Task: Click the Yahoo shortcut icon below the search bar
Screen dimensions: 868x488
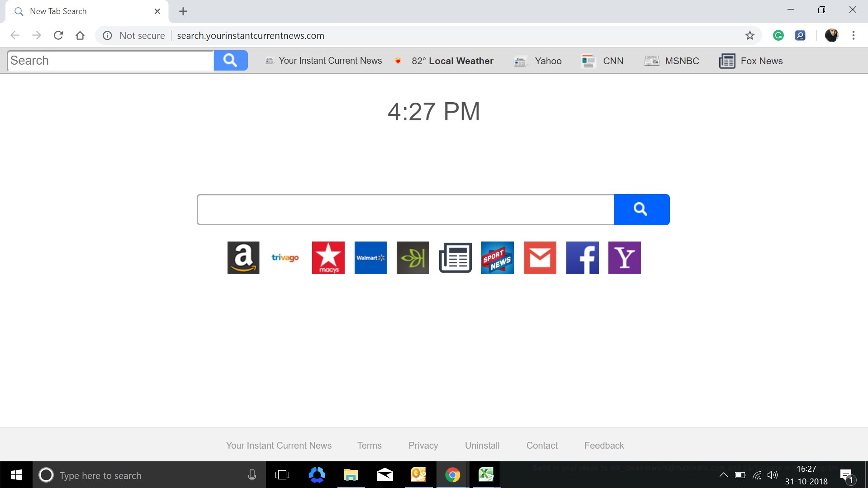Action: (x=625, y=258)
